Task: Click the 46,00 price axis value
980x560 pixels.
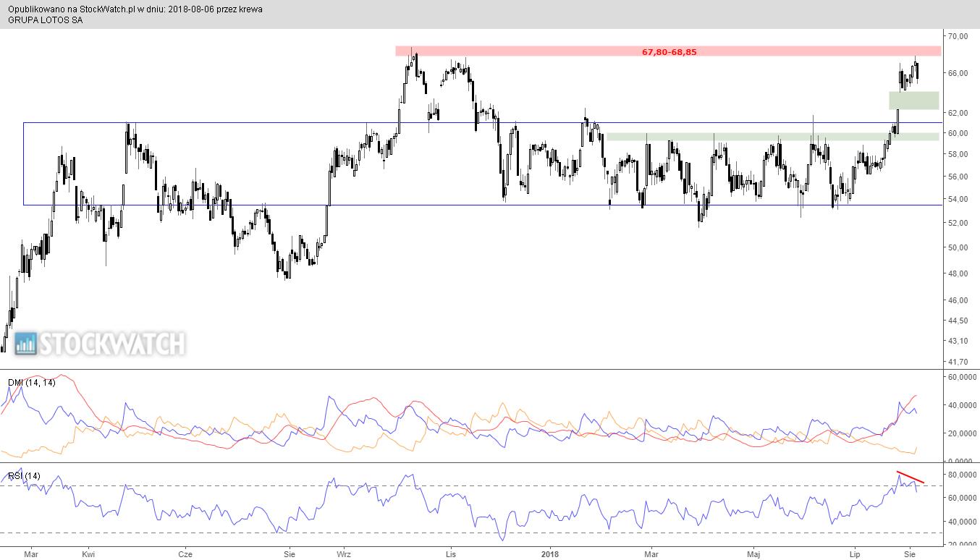Action: pyautogui.click(x=958, y=300)
